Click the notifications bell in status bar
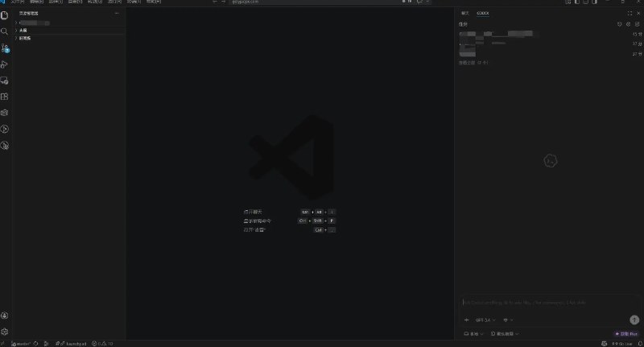Viewport: 644px width, 347px height. click(x=640, y=344)
